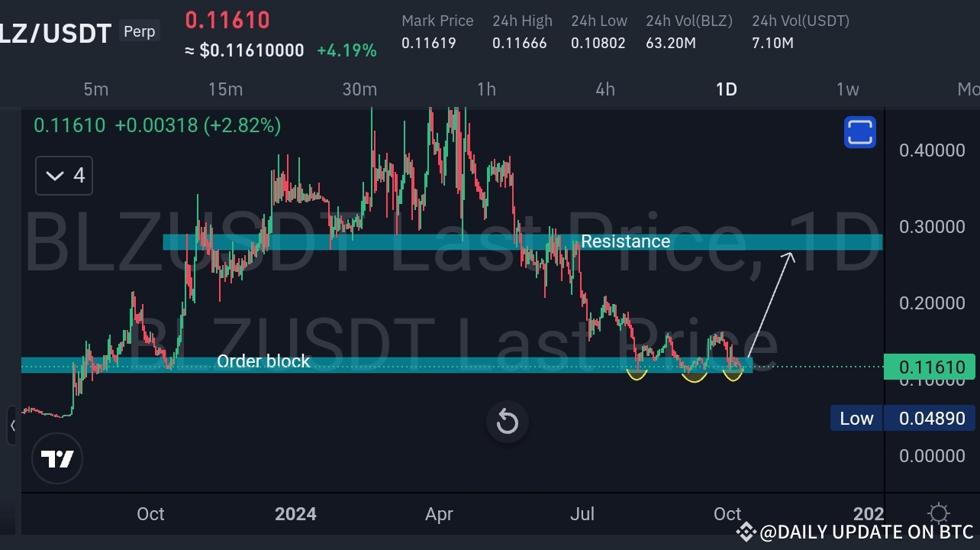This screenshot has width=980, height=550.
Task: Click the 24h High value 0.11666
Action: tap(519, 44)
